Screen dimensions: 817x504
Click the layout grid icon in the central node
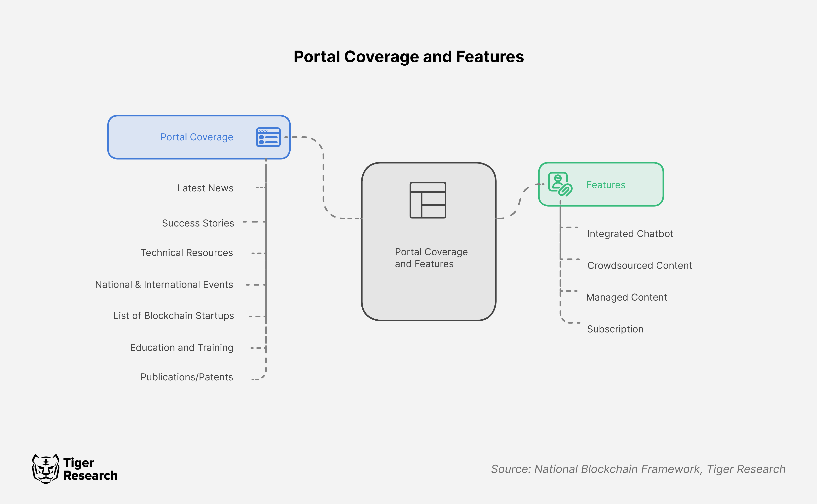point(428,201)
